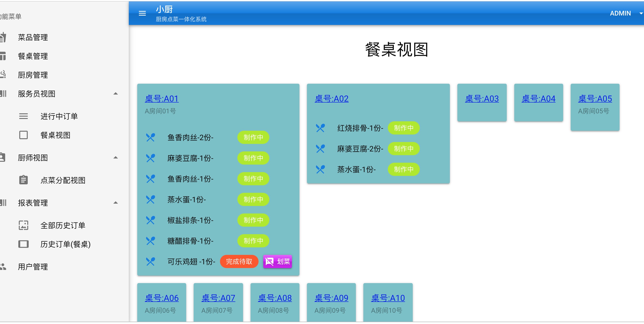Collapse the 厨师视图 menu group
This screenshot has width=644, height=324.
coord(115,158)
